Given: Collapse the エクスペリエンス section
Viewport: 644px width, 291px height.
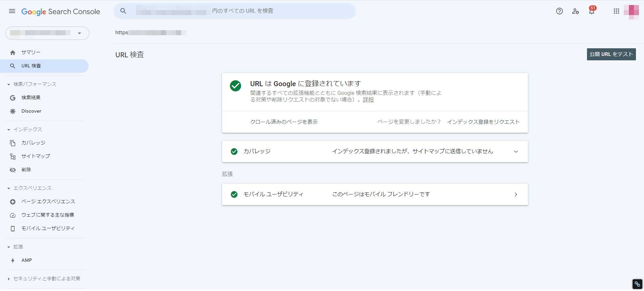Looking at the screenshot, I should click(x=9, y=188).
